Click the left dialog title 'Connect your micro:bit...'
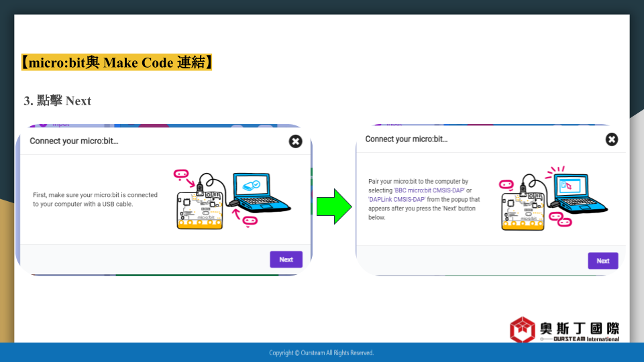Image resolution: width=644 pixels, height=362 pixels. pyautogui.click(x=74, y=141)
